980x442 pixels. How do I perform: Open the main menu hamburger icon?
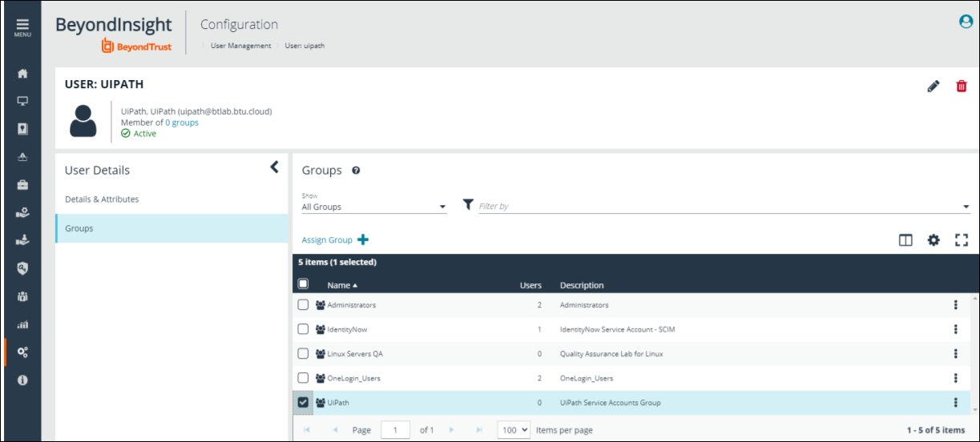(x=22, y=26)
